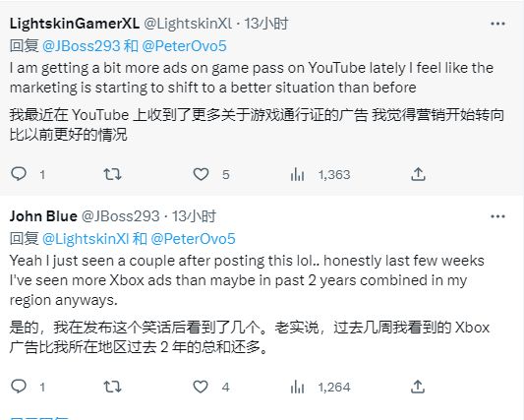Retweet LightskinGamerXL's game pass tweet

pos(112,174)
